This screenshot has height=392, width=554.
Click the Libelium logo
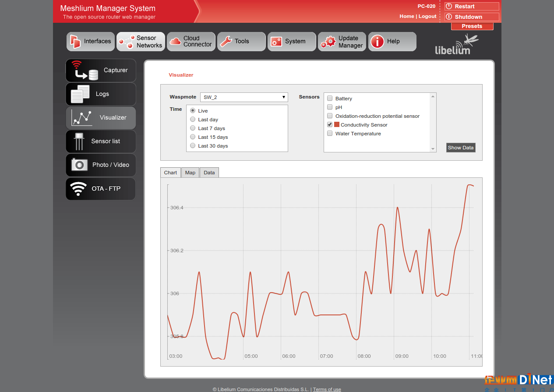coord(456,45)
